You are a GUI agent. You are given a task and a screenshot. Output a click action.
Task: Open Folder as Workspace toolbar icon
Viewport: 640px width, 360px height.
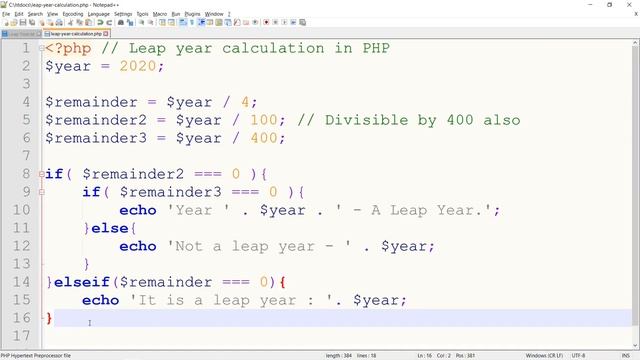246,22
